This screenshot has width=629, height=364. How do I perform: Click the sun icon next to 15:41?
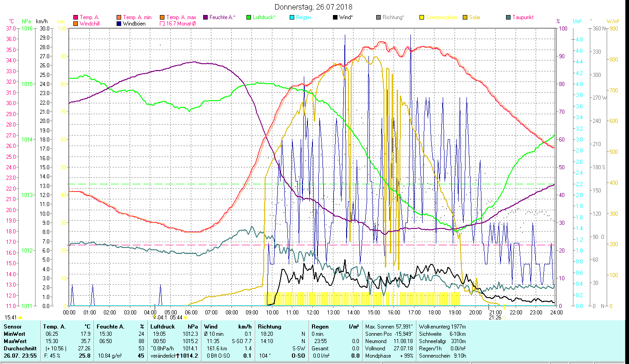click(20, 318)
